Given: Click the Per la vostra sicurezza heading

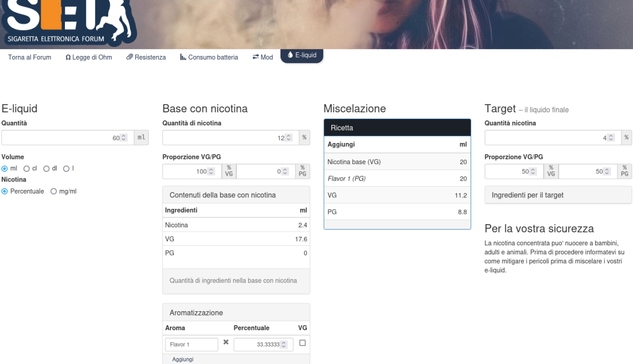Looking at the screenshot, I should [x=539, y=229].
